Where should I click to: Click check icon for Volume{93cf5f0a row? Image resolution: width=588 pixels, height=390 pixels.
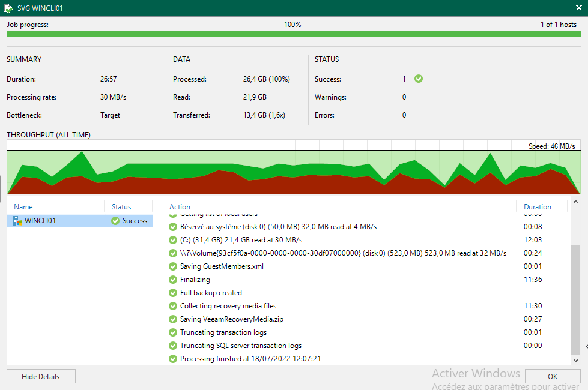[173, 253]
